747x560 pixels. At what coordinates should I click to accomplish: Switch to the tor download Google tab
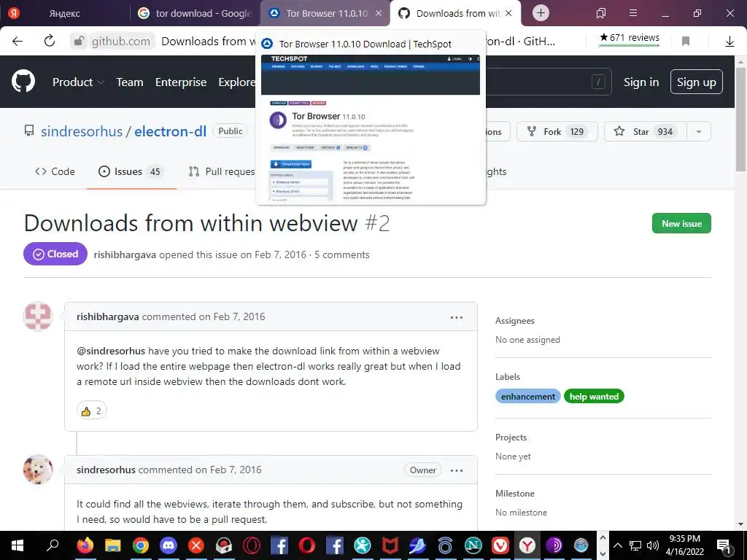(195, 13)
